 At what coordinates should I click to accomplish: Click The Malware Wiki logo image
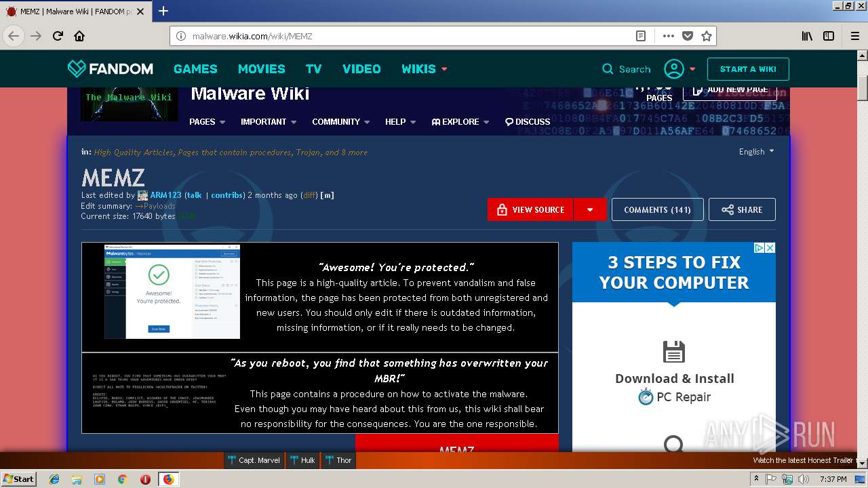(x=129, y=104)
